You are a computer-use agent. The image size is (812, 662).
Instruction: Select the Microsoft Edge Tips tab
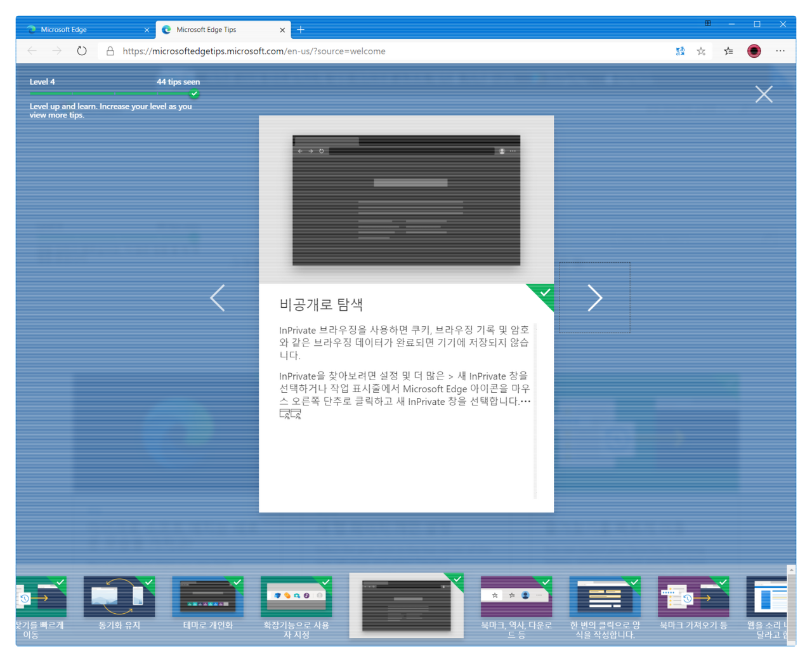coord(223,30)
